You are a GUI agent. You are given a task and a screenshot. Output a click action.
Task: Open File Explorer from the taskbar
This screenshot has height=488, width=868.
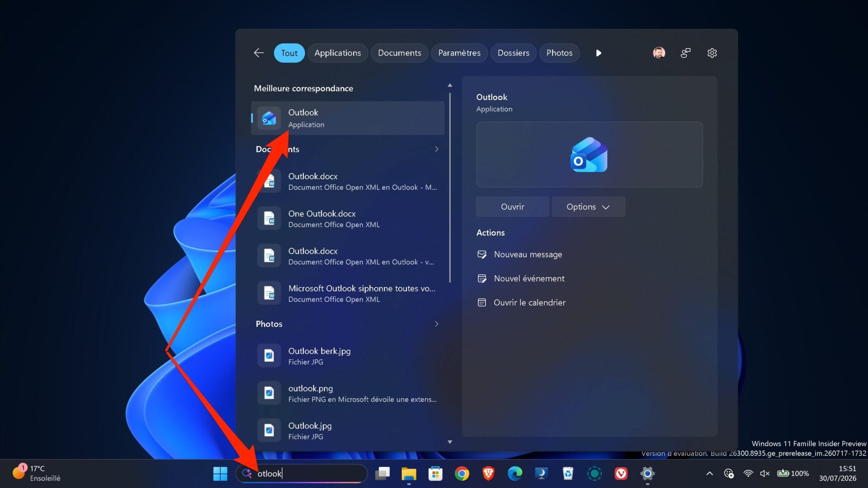(409, 473)
